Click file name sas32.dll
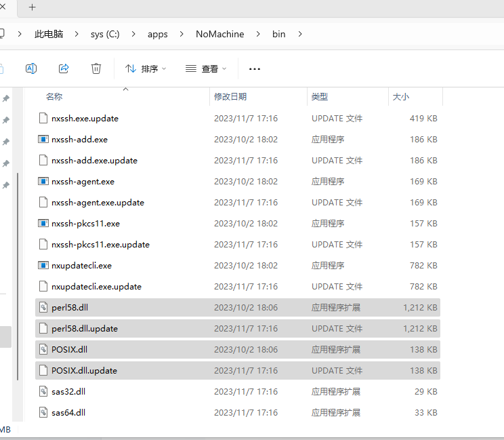Image resolution: width=504 pixels, height=440 pixels. (x=68, y=391)
